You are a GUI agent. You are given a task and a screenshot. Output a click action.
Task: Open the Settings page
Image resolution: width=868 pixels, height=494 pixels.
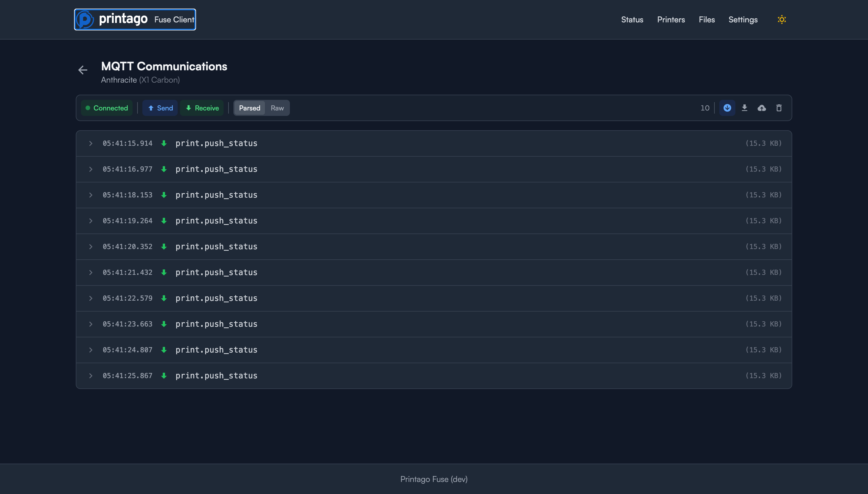[743, 19]
